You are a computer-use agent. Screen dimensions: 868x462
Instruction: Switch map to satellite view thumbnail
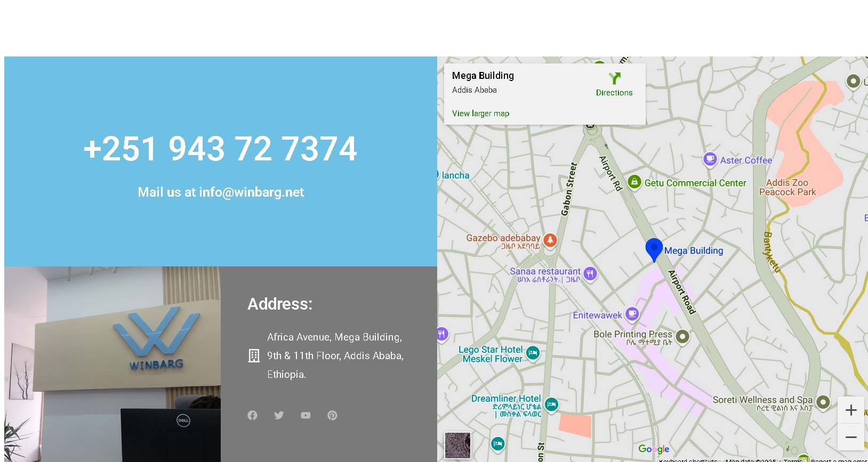point(457,445)
